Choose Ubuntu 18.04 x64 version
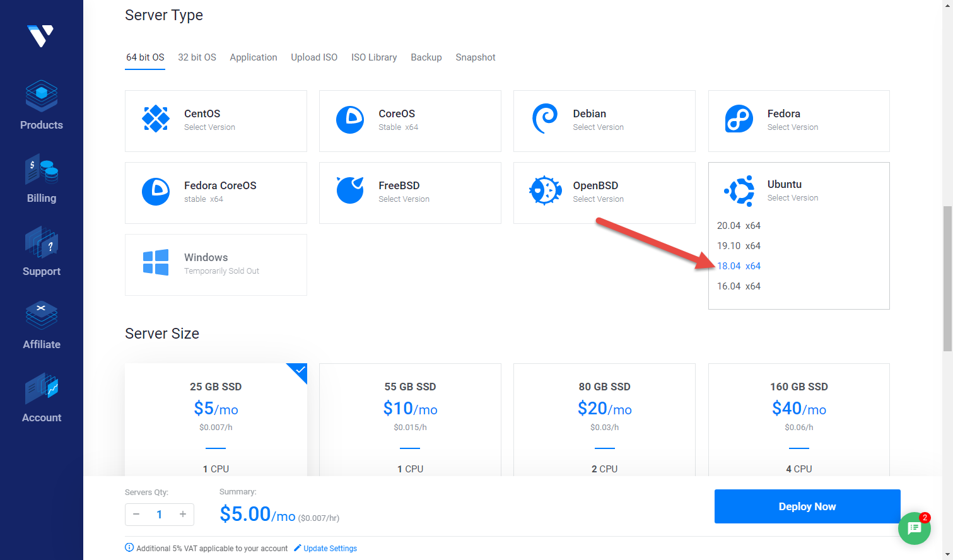This screenshot has height=560, width=953. tap(739, 266)
